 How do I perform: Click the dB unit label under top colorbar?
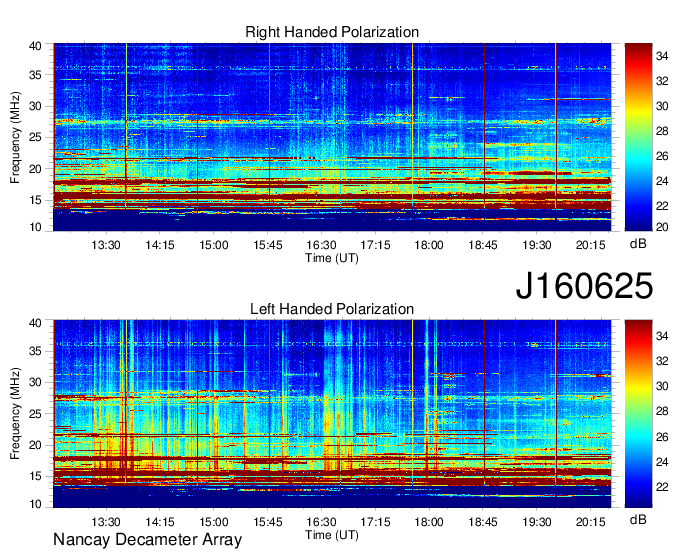tap(638, 244)
